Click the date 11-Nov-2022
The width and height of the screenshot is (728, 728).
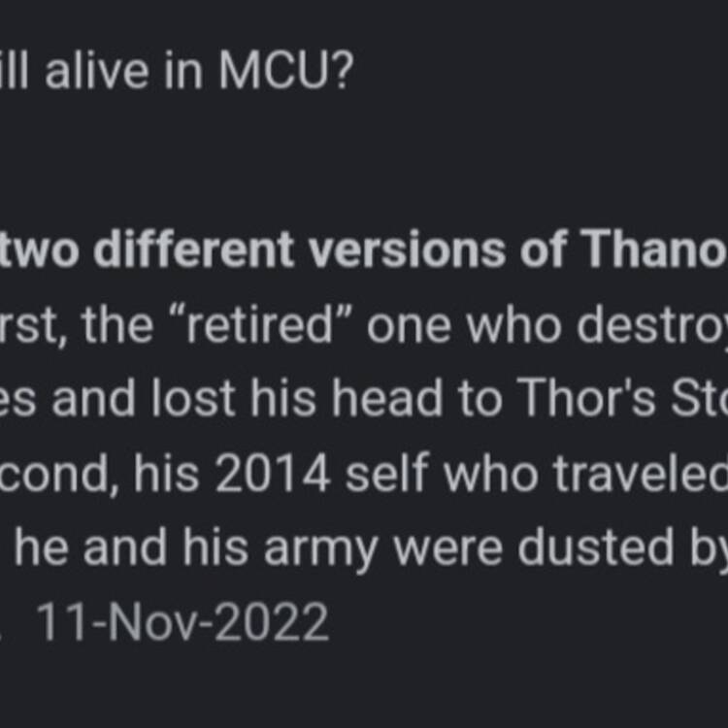tap(182, 622)
